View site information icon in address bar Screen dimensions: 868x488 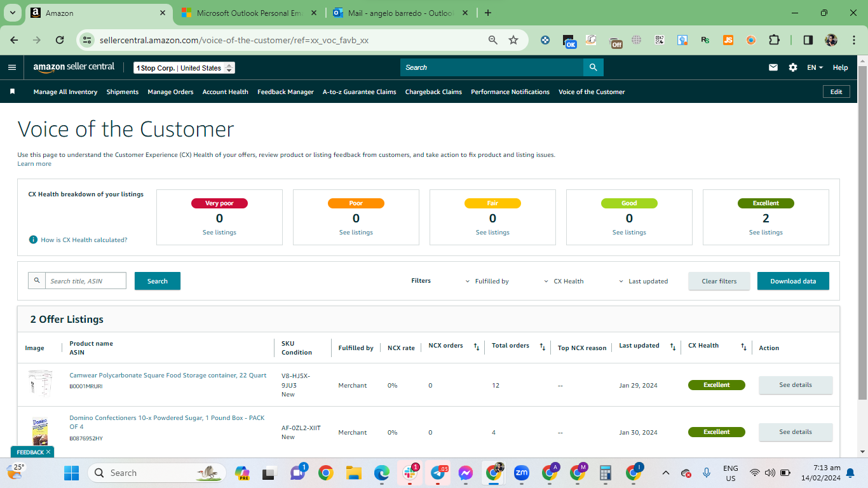pos(87,40)
